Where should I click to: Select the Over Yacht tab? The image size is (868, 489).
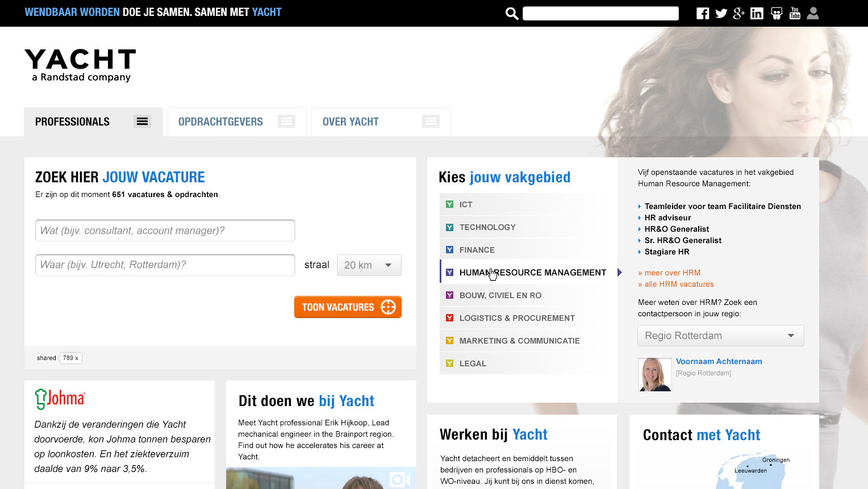point(381,122)
